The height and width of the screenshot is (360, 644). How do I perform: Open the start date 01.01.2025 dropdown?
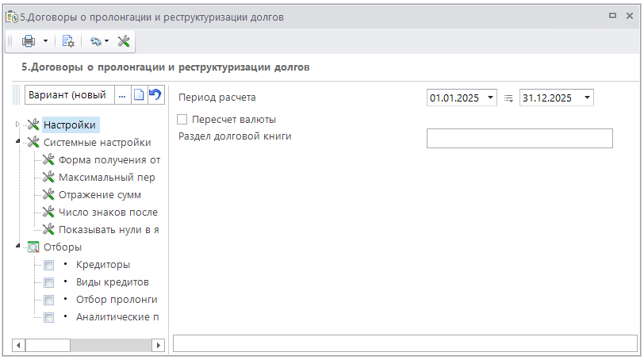tap(491, 98)
